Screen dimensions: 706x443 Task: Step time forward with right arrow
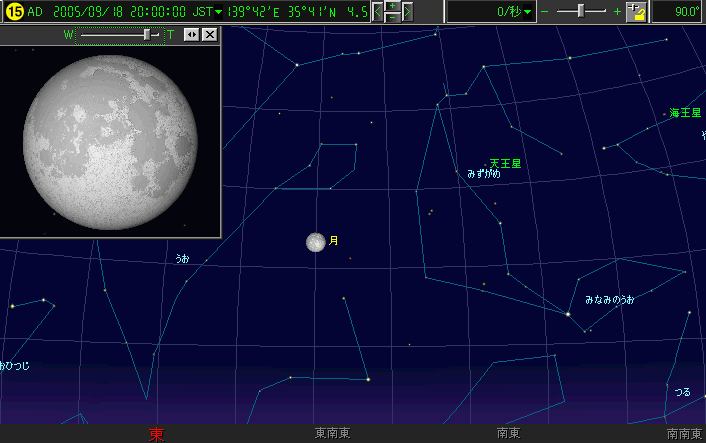point(407,12)
